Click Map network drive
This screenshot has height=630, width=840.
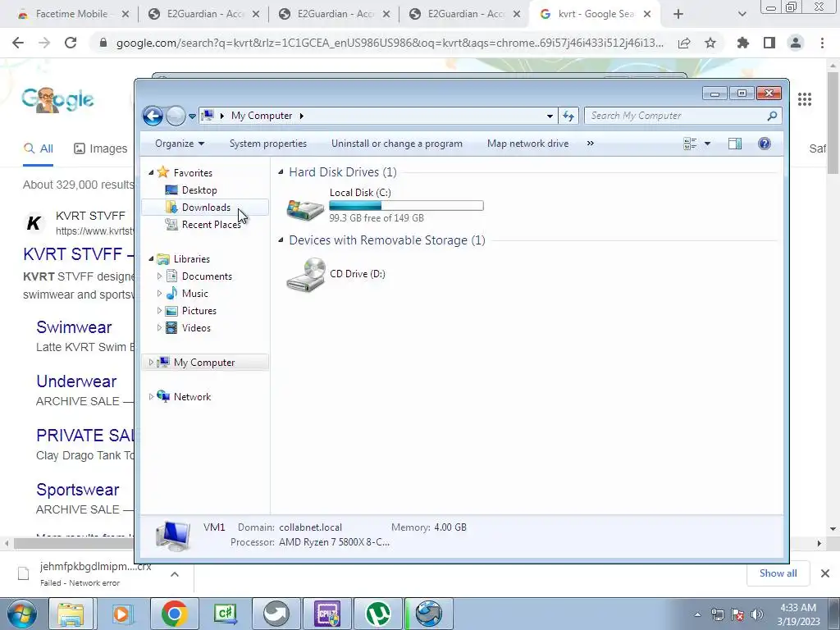(x=527, y=144)
